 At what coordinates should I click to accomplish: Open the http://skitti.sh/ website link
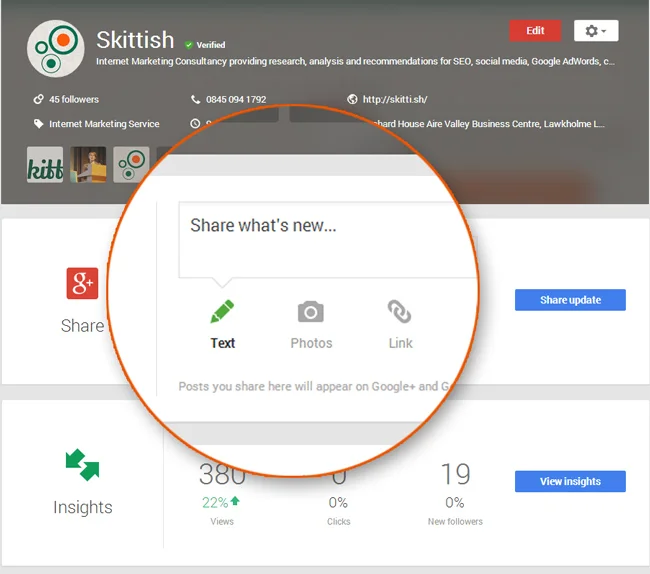point(395,99)
